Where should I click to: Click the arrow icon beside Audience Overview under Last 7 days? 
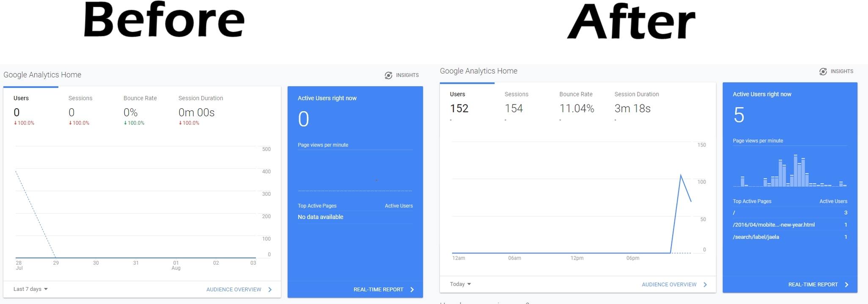(270, 290)
